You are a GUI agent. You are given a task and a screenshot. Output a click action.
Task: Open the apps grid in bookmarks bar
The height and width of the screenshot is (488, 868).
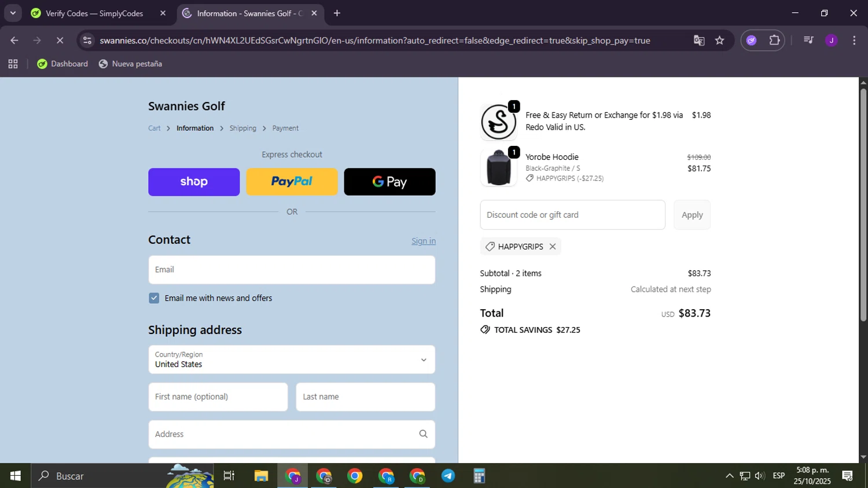[x=13, y=64]
